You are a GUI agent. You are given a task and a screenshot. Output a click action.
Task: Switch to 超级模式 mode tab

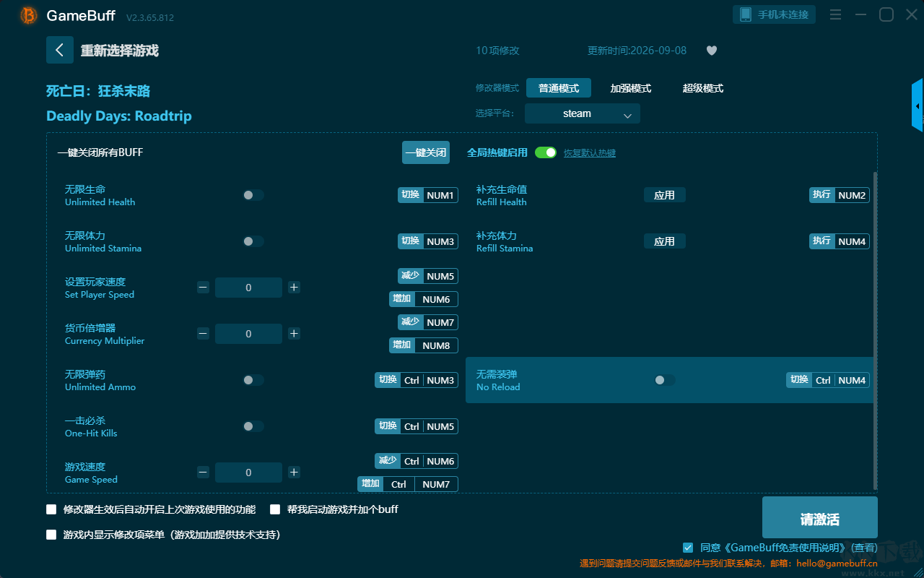click(703, 88)
